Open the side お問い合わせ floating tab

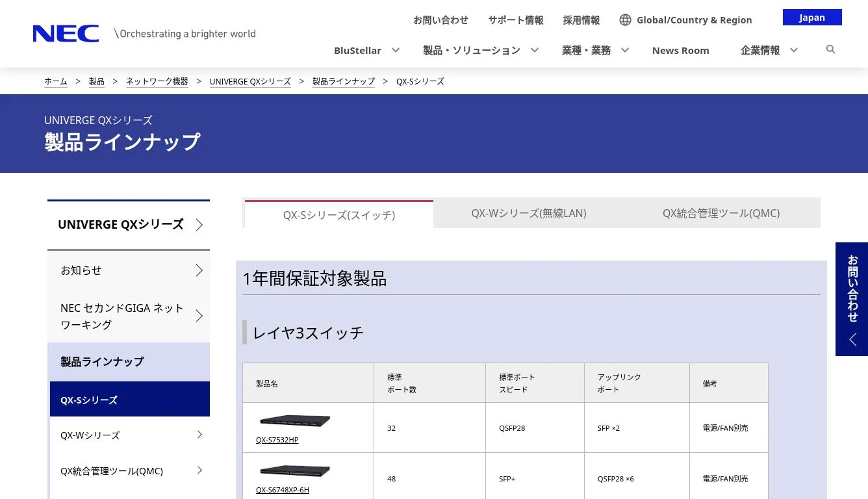852,299
